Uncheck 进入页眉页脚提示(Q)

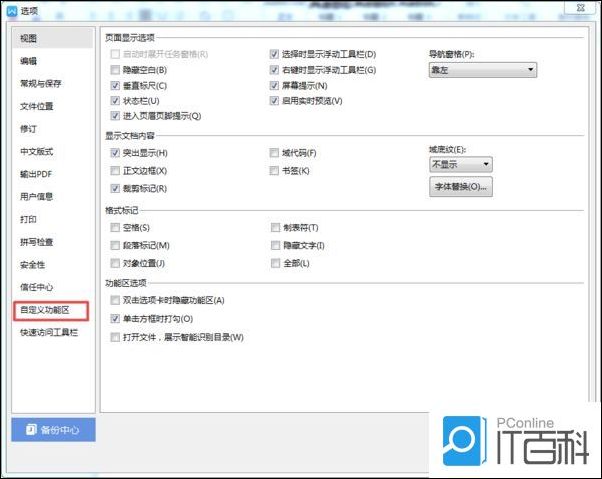[115, 116]
